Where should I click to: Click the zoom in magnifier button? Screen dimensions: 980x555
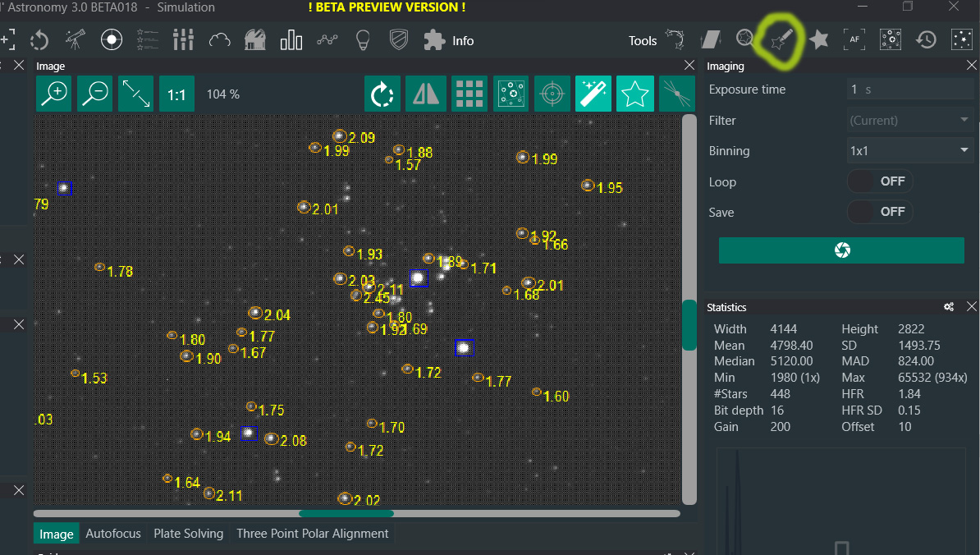pyautogui.click(x=56, y=94)
